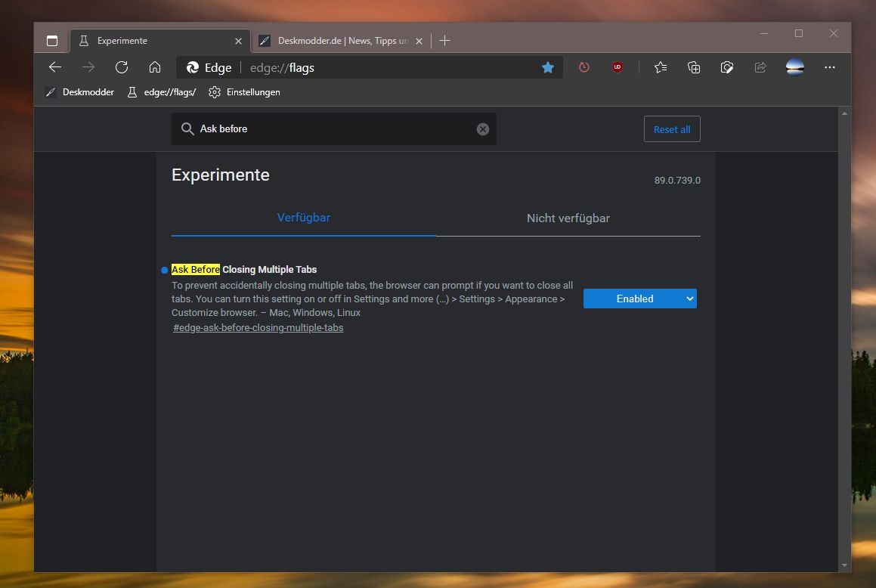Open the Enabled dropdown for Ask Before flag
876x588 pixels.
click(x=639, y=299)
